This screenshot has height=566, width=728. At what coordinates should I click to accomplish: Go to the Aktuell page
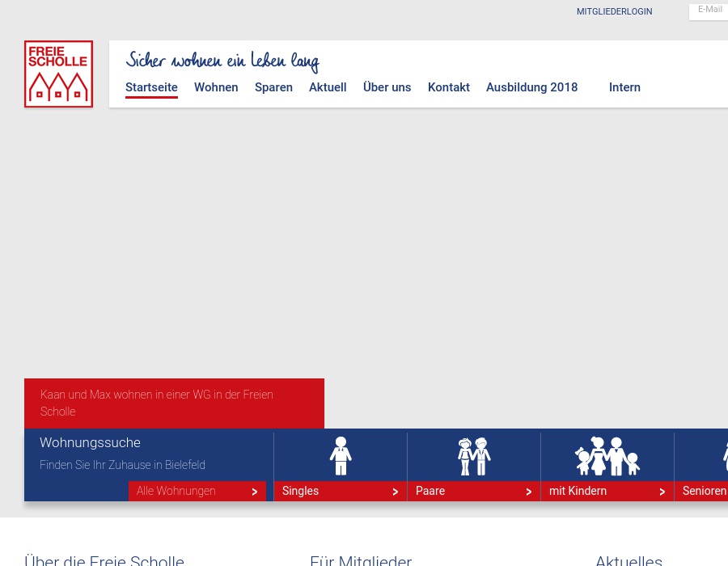point(328,87)
